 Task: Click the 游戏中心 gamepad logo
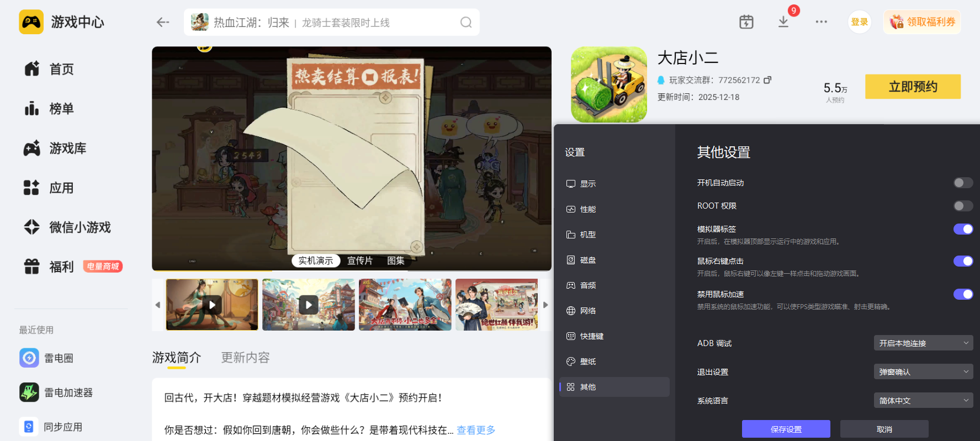tap(31, 22)
